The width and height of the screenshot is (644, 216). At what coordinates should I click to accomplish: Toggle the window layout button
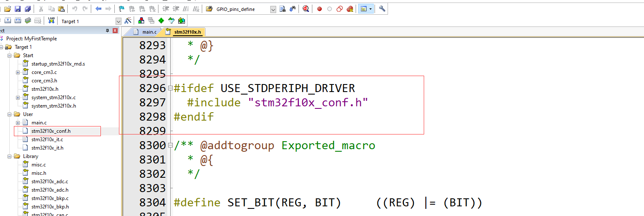363,9
